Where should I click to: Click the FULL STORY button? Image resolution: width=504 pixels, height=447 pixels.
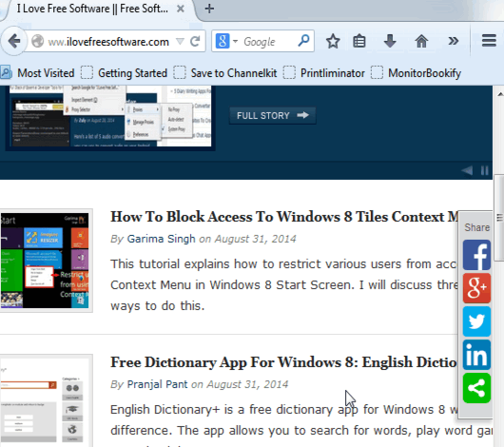pyautogui.click(x=273, y=115)
